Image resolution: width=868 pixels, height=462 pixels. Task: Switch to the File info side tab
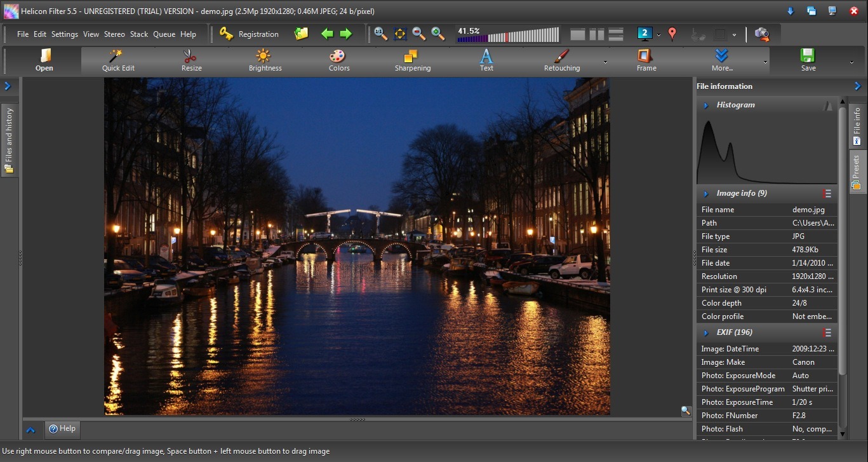point(857,126)
